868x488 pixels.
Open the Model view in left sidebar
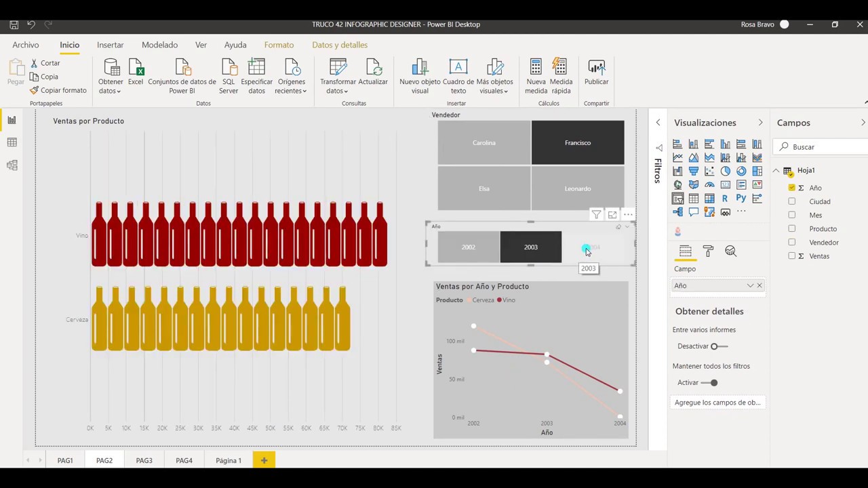pos(12,165)
